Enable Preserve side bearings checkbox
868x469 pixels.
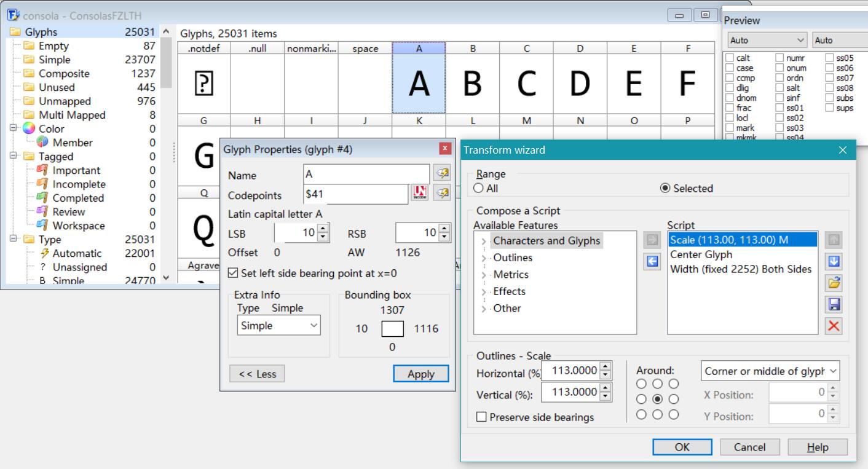[482, 417]
